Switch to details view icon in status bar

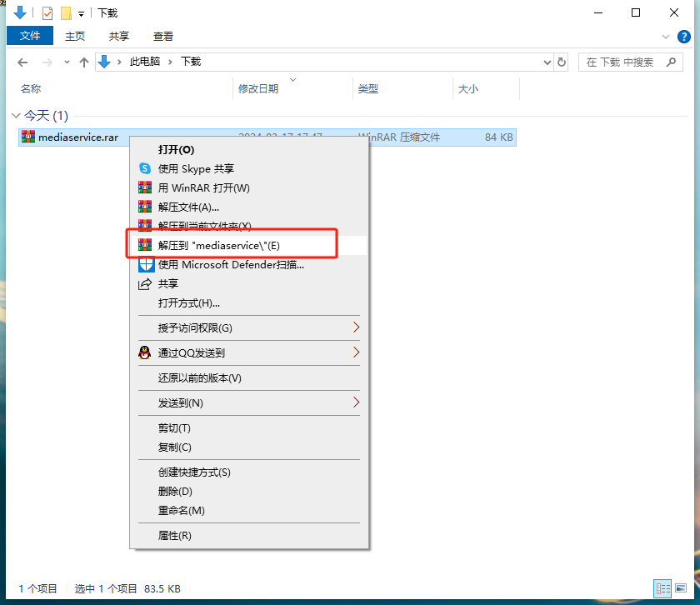tap(662, 588)
